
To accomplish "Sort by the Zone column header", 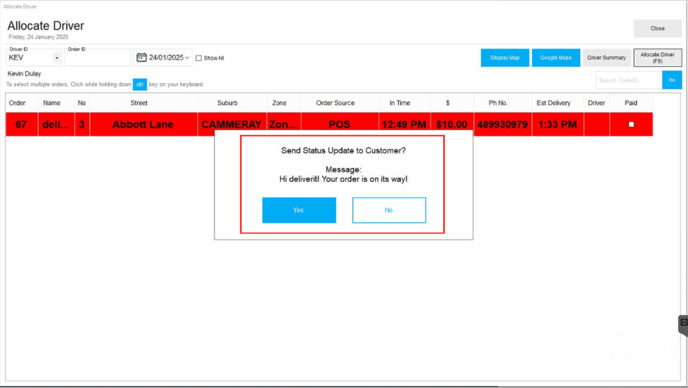I will [x=279, y=103].
